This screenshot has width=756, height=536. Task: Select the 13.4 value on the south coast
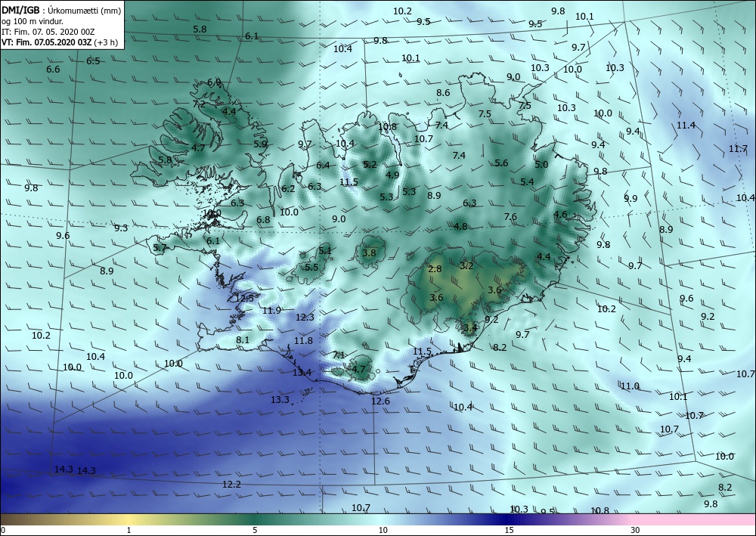click(302, 372)
